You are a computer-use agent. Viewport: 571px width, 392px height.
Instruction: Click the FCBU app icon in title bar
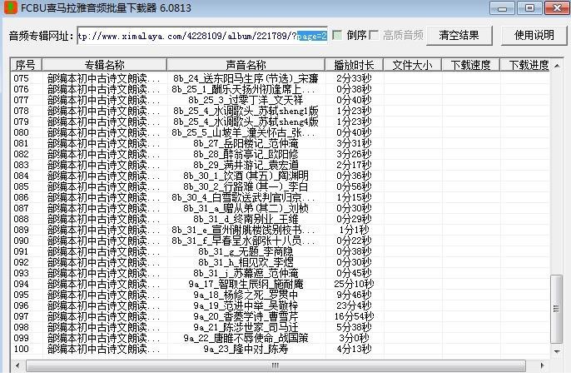tap(10, 7)
